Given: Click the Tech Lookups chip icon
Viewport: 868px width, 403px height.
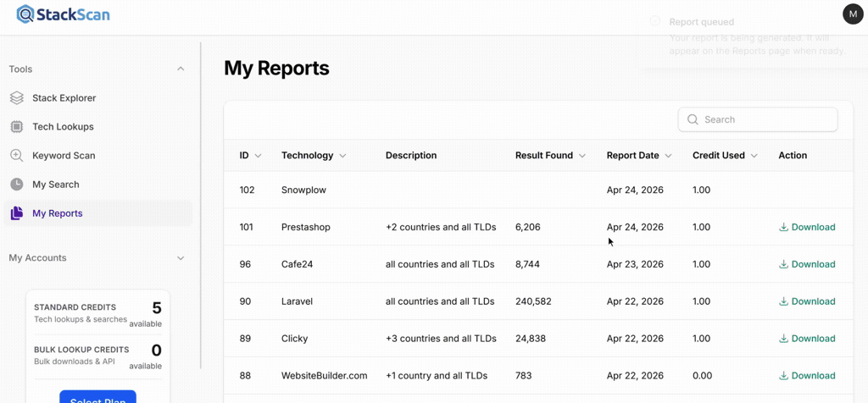Looking at the screenshot, I should (x=17, y=127).
